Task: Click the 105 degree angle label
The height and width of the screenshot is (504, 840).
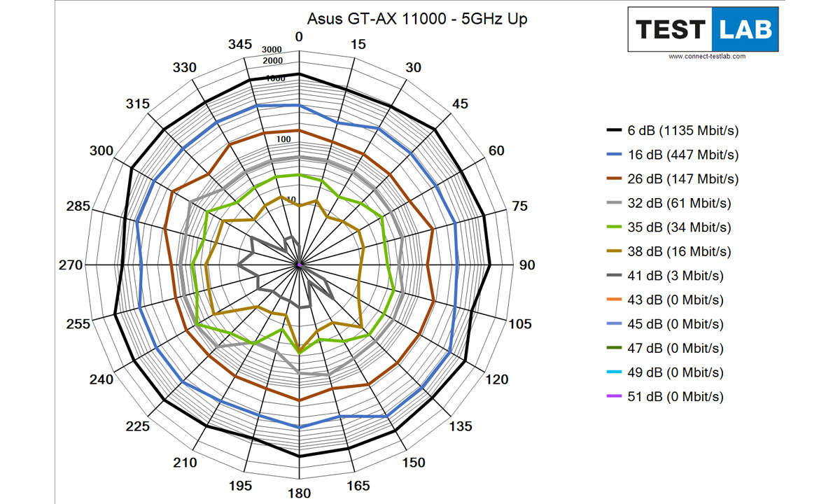Action: [x=519, y=324]
